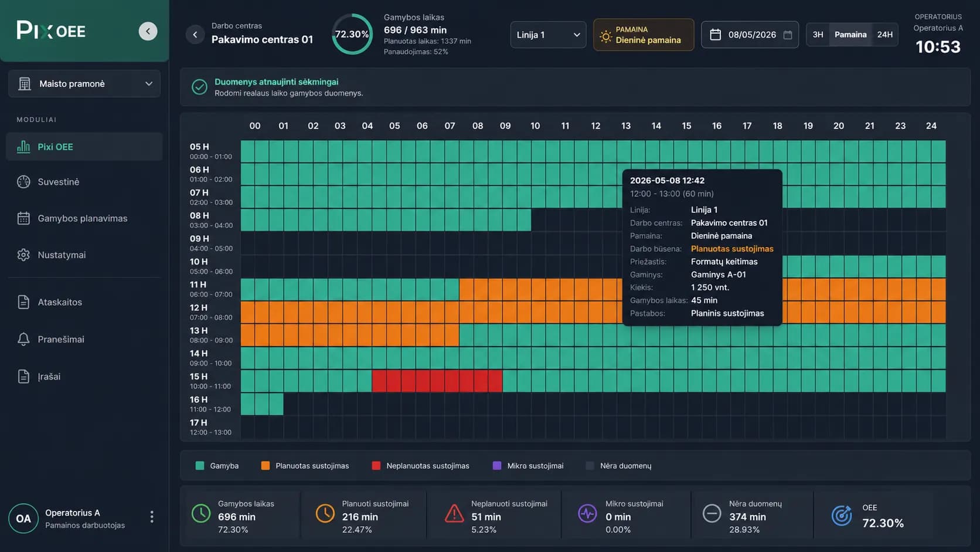Viewport: 980px width, 552px height.
Task: Open the date picker calendar icon
Action: coord(788,35)
